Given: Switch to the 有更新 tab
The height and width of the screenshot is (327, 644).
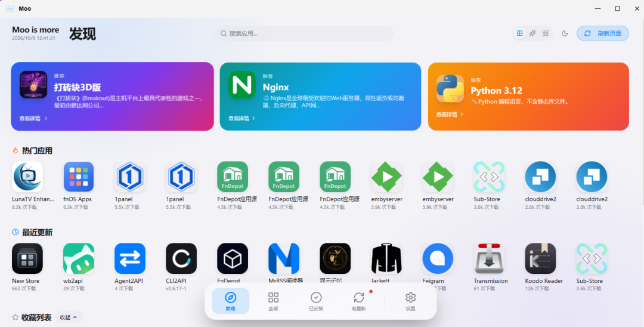Looking at the screenshot, I should pyautogui.click(x=358, y=301).
